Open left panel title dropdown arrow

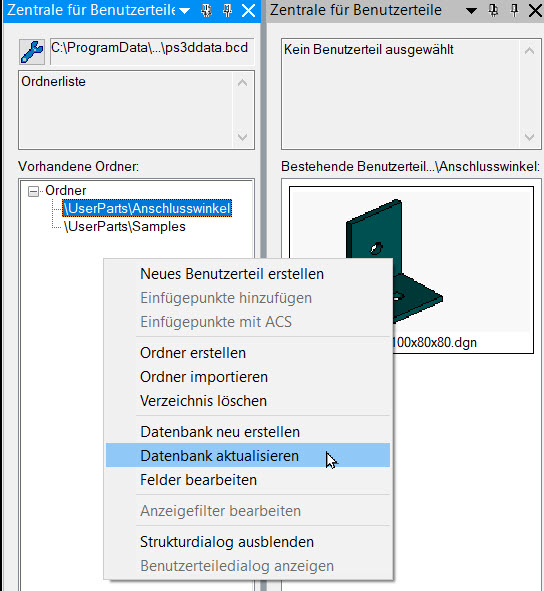click(x=184, y=11)
